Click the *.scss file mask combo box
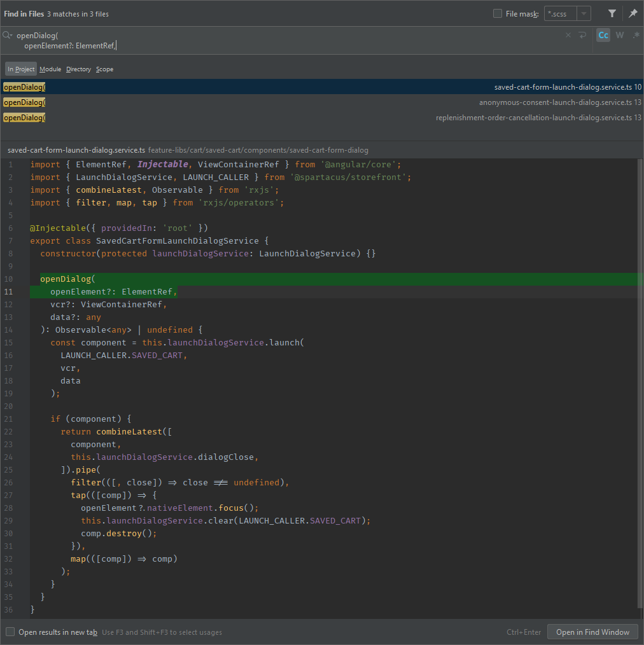644x645 pixels. click(x=568, y=13)
